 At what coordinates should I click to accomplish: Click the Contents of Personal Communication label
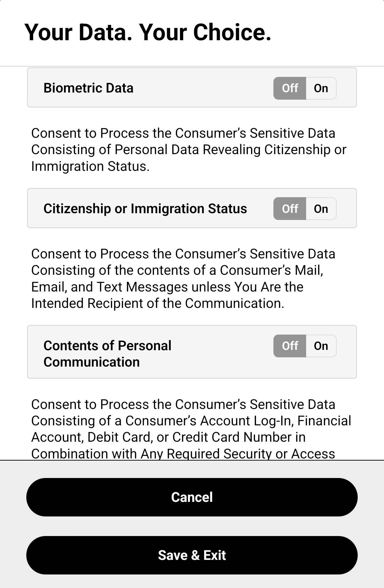click(x=107, y=354)
